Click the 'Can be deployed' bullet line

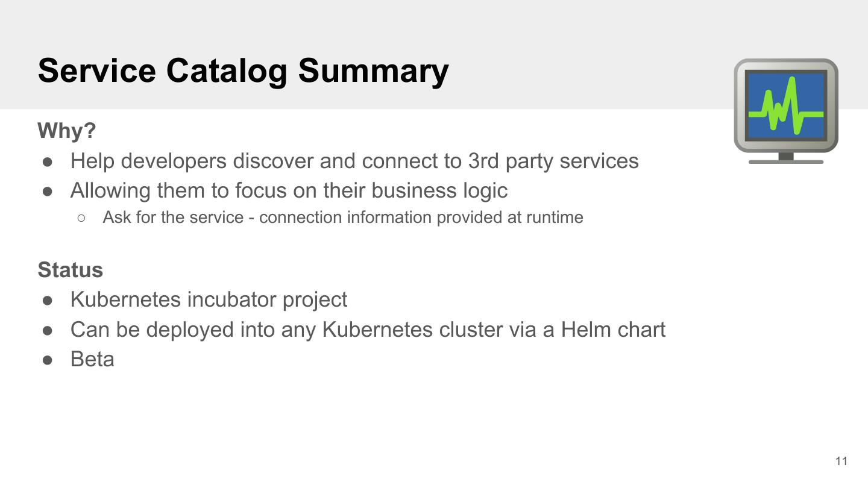[368, 330]
